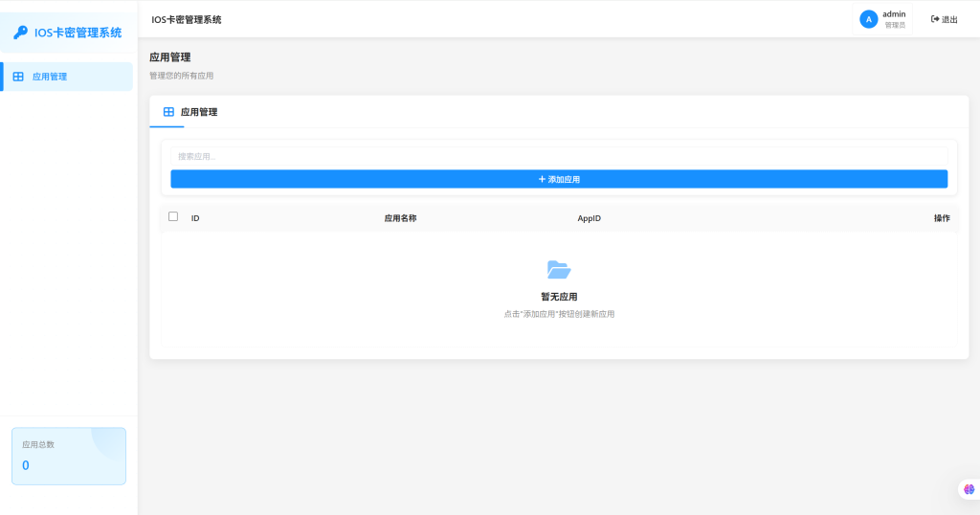Click the 应用总数 statistics card
This screenshot has height=515, width=980.
click(x=68, y=456)
